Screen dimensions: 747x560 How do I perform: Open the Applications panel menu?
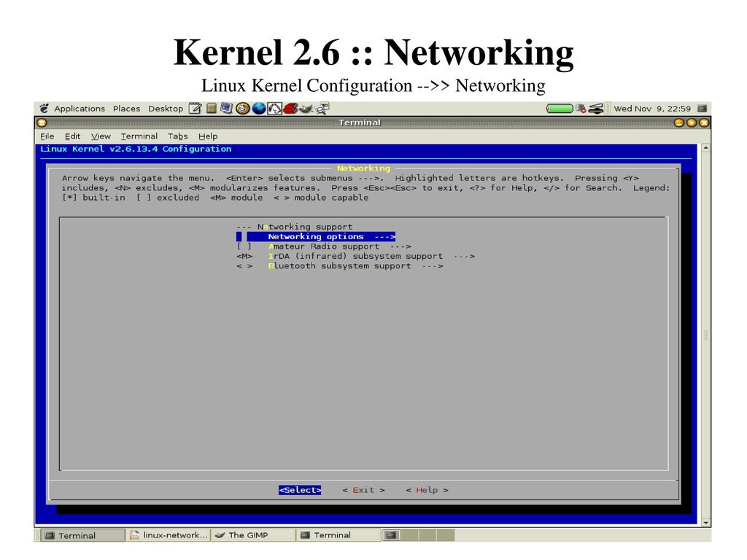coord(79,109)
